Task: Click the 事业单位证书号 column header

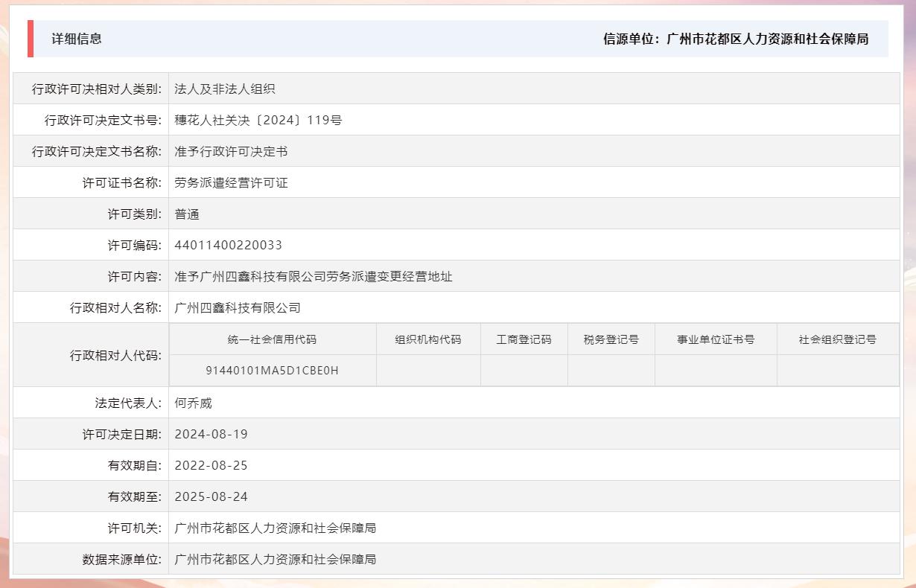Action: [x=716, y=339]
